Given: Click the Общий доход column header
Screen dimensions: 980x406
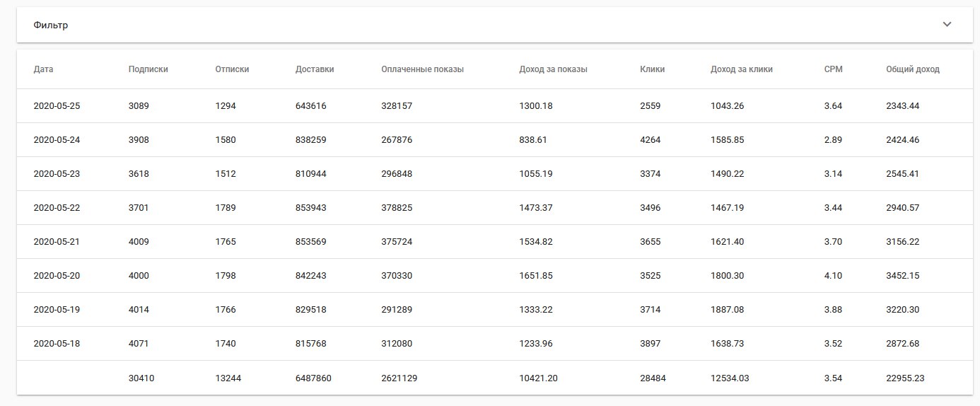Looking at the screenshot, I should (x=913, y=69).
